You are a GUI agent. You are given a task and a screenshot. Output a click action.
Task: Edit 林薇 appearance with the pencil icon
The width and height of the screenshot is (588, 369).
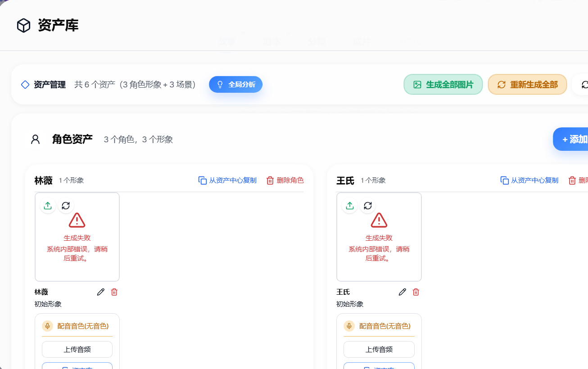[101, 292]
